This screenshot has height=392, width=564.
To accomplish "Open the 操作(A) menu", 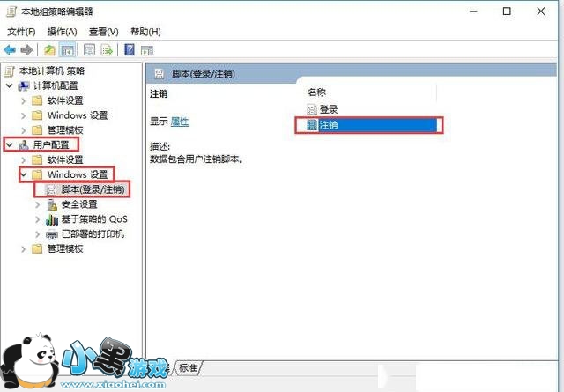I will tap(63, 32).
